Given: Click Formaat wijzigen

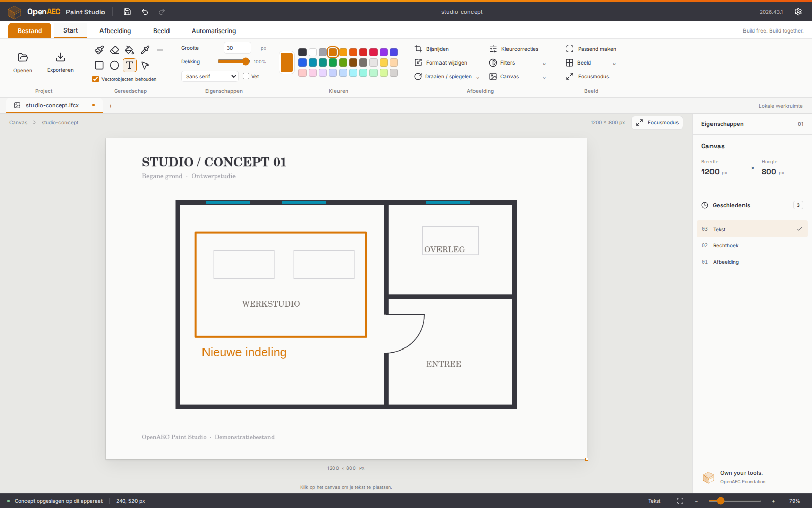Looking at the screenshot, I should (441, 63).
